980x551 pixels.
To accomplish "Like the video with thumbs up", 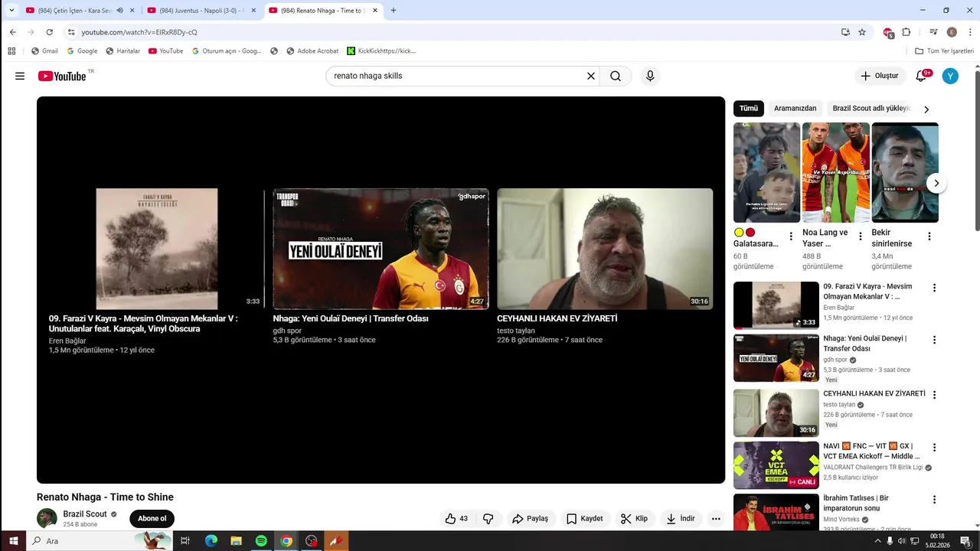I will click(x=456, y=518).
